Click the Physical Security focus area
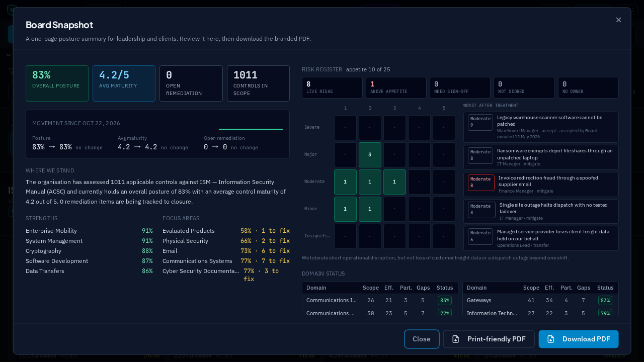 point(226,241)
